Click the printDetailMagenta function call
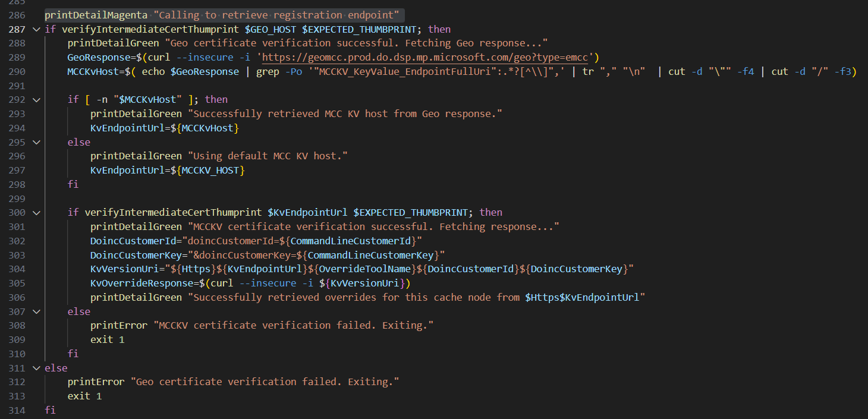This screenshot has width=868, height=419. [96, 15]
